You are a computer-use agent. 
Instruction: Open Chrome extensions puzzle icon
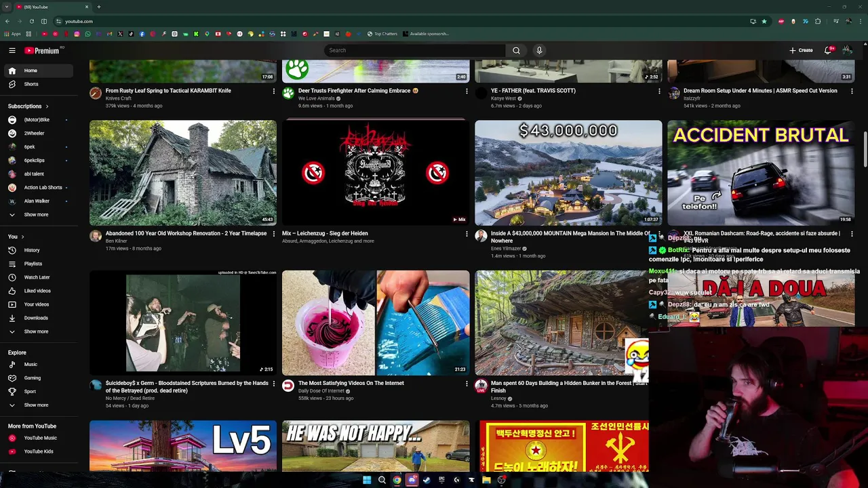point(818,21)
